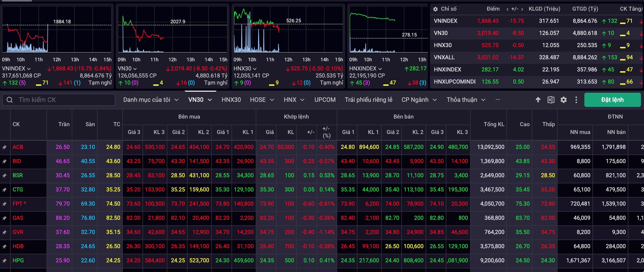This screenshot has width=644, height=272.
Task: Open the GAS stock symbol
Action: 18,218
